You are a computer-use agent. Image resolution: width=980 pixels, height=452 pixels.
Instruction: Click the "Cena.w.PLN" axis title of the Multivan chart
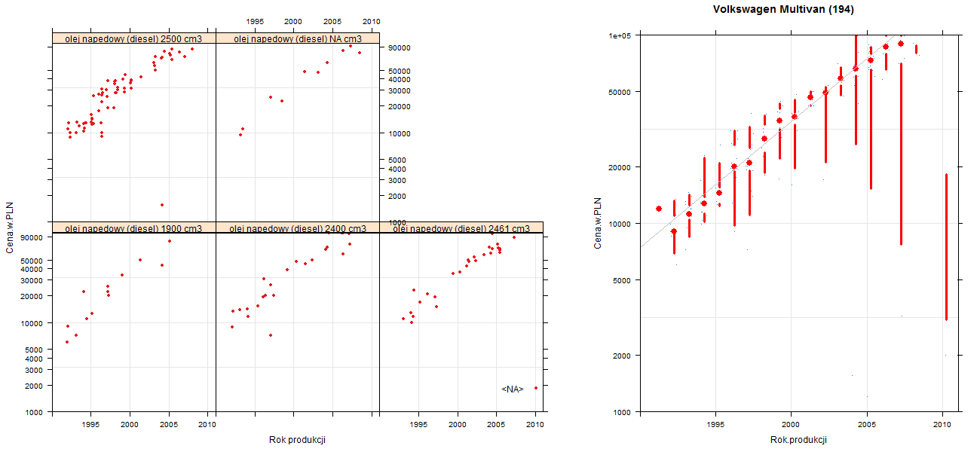pyautogui.click(x=597, y=223)
